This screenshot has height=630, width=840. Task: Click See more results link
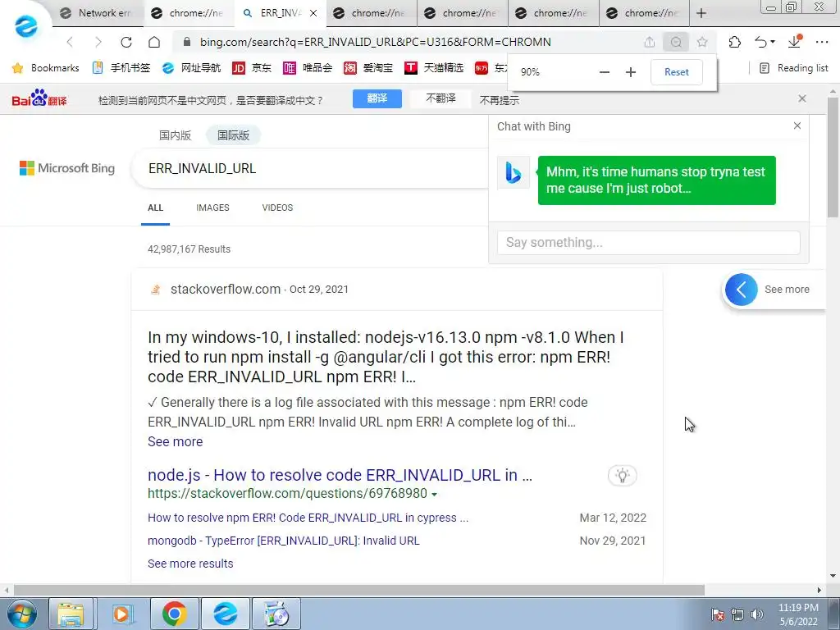click(x=190, y=564)
